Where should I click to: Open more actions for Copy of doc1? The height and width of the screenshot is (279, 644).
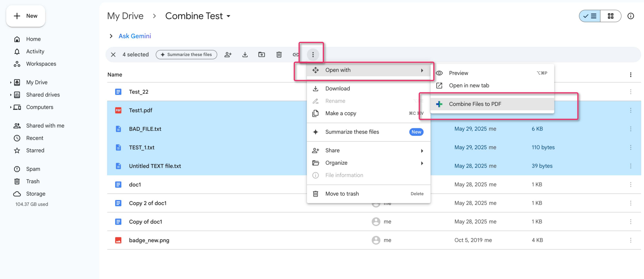coord(630,222)
